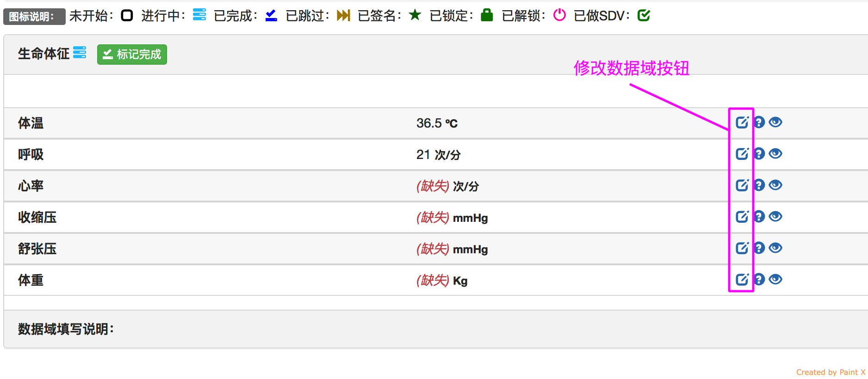The image size is (868, 379).
Task: Click the 36.5 ℃ temperature value
Action: coord(436,123)
